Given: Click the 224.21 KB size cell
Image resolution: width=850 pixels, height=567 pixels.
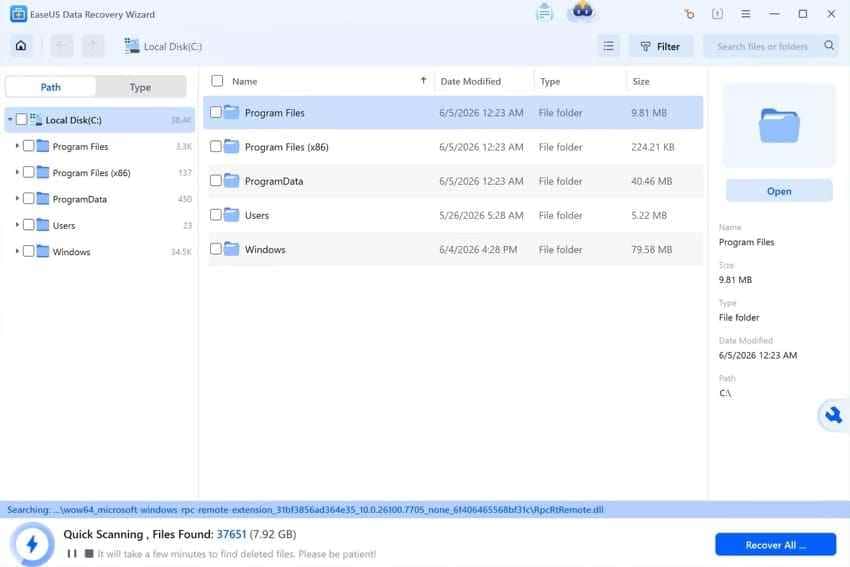Looking at the screenshot, I should [653, 147].
